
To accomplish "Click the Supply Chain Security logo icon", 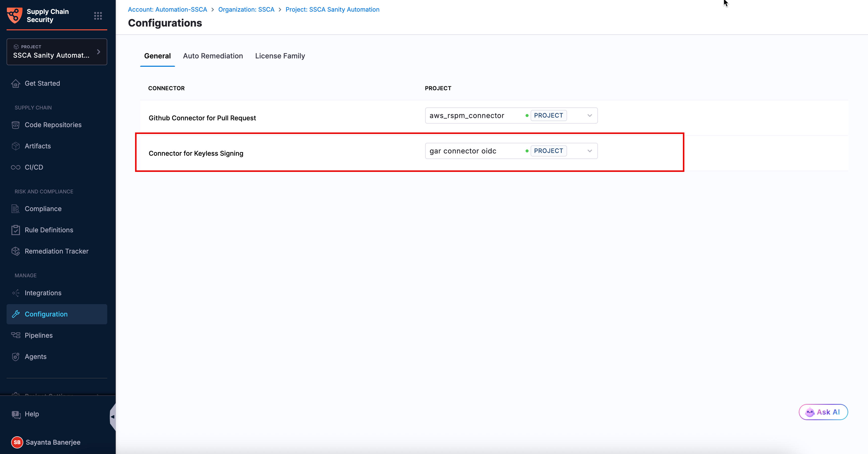I will click(14, 15).
